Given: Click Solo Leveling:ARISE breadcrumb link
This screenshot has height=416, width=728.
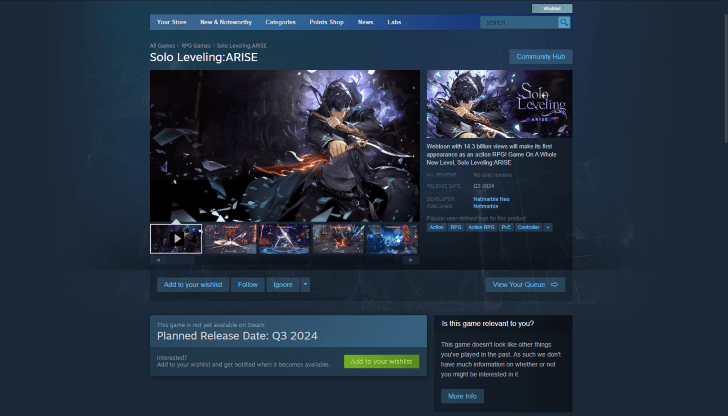Looking at the screenshot, I should [x=242, y=46].
